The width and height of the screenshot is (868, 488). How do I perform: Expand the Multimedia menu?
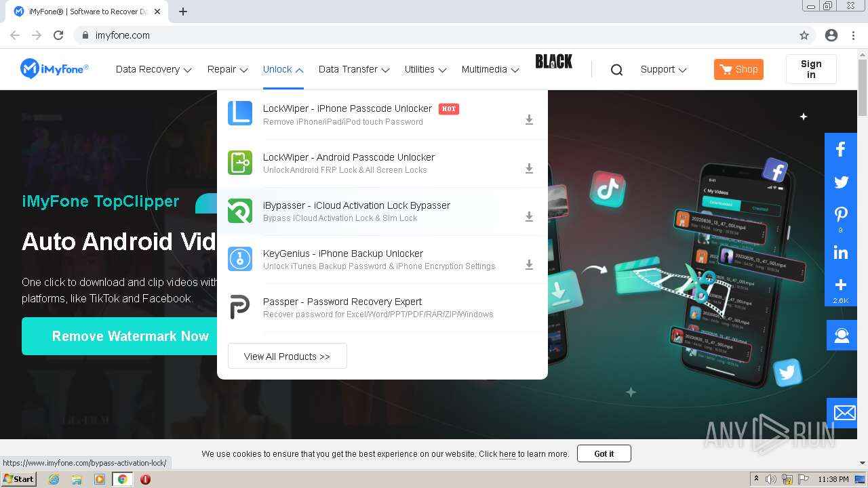click(x=490, y=69)
